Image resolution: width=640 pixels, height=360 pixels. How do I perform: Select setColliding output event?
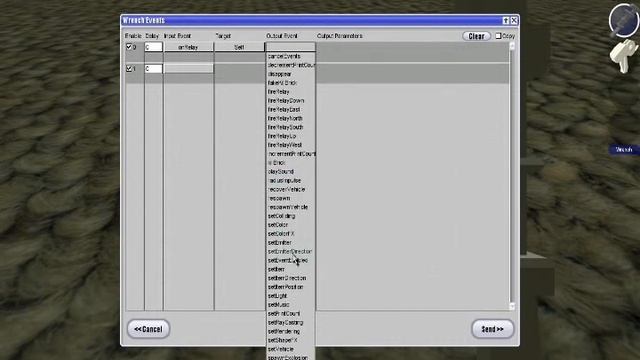(x=281, y=216)
